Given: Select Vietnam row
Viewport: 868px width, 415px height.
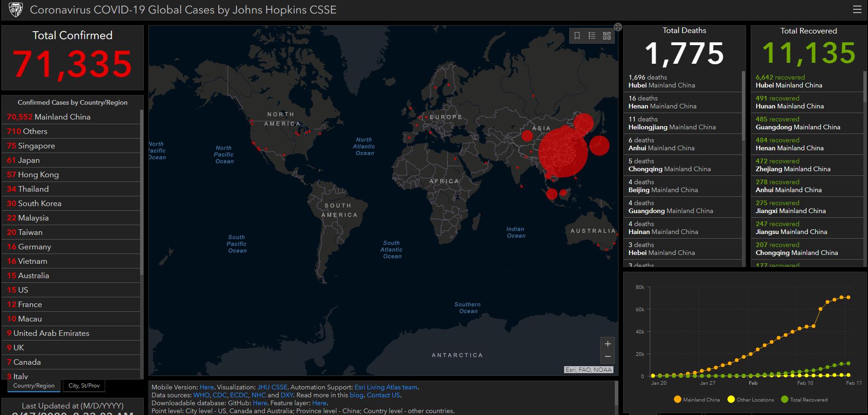Looking at the screenshot, I should click(x=71, y=261).
